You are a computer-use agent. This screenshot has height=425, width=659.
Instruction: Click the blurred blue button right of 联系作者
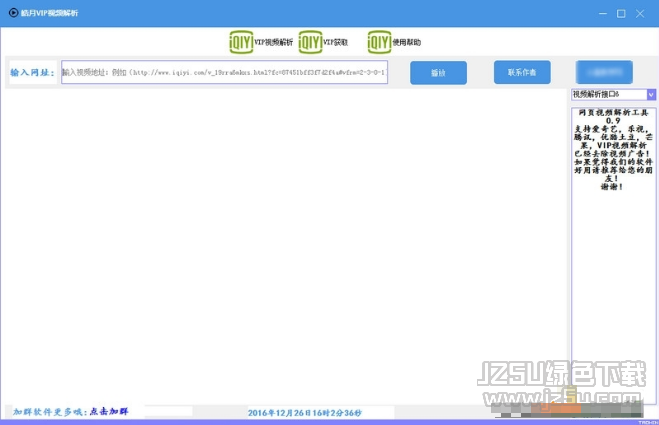pos(603,72)
